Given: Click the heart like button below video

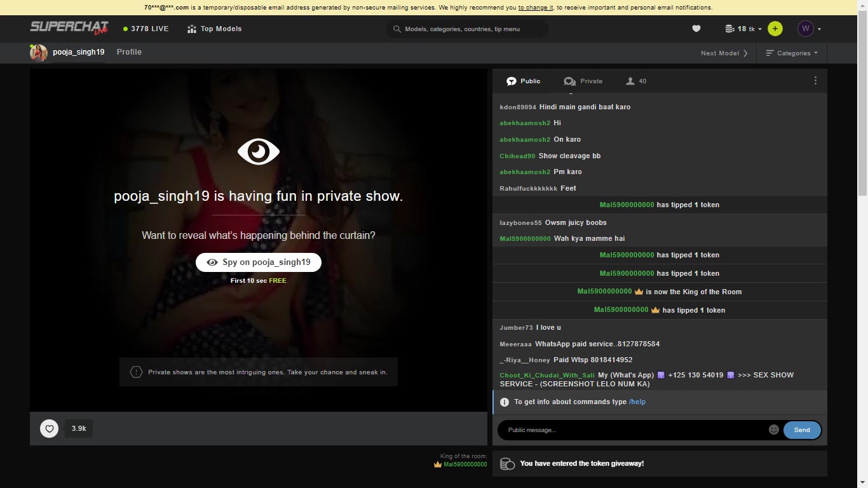Looking at the screenshot, I should pos(50,429).
